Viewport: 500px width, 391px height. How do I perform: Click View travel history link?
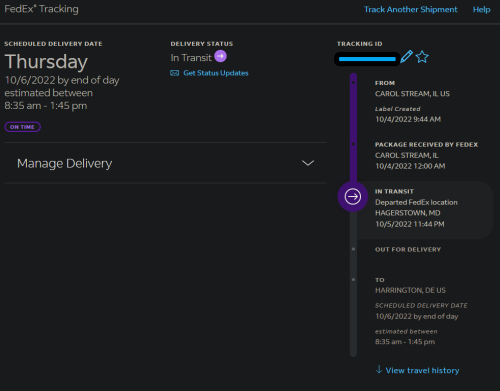point(422,370)
